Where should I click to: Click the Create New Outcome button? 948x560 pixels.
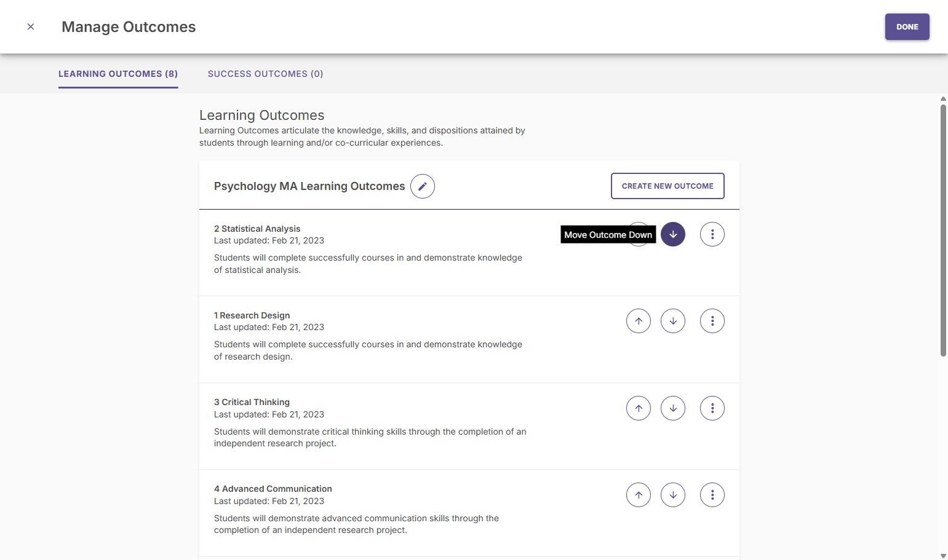[x=667, y=186]
